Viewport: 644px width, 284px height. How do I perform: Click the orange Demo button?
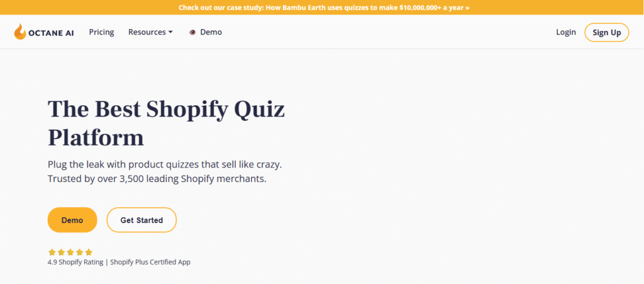[x=72, y=220]
